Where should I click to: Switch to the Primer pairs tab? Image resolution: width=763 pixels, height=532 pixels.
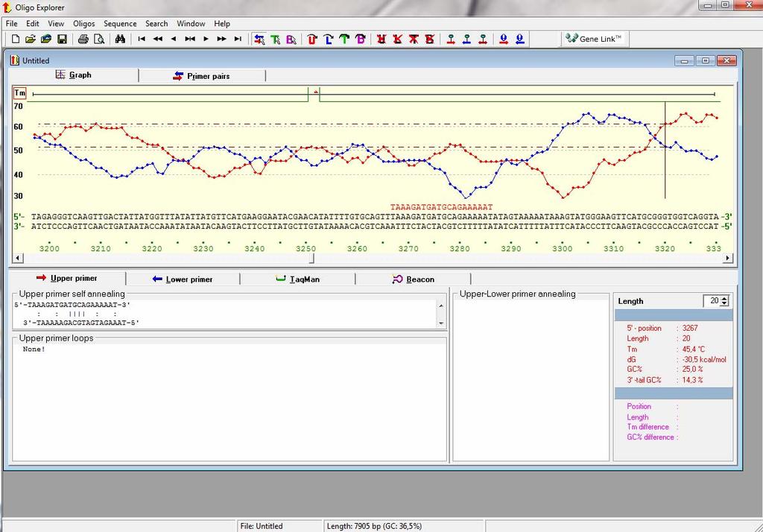(x=202, y=76)
